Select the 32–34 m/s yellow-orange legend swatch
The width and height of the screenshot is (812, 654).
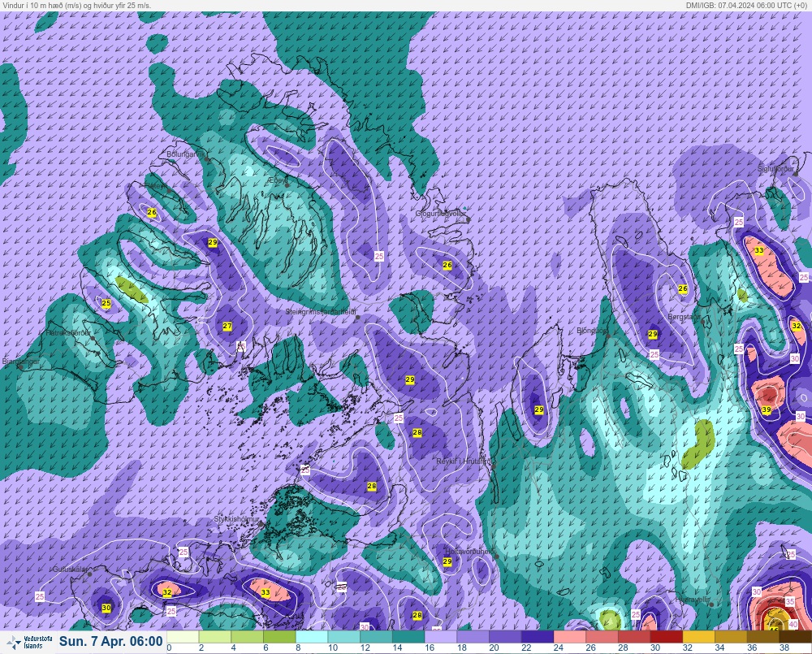[x=698, y=637]
